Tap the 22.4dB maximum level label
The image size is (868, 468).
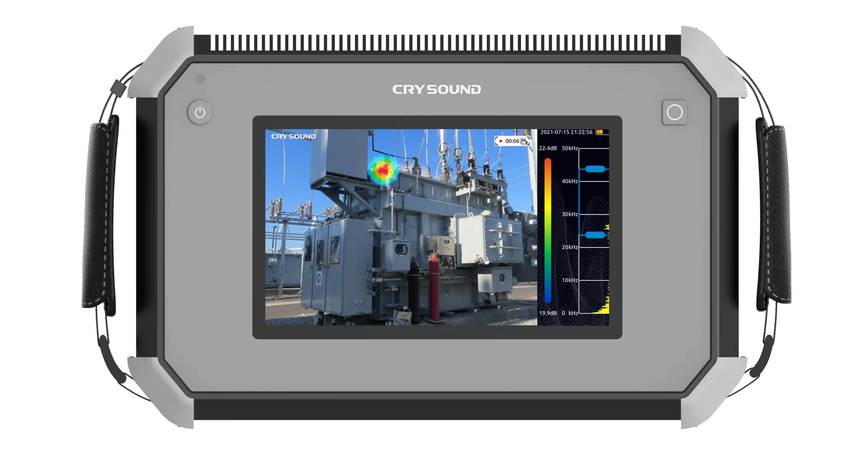[x=548, y=148]
